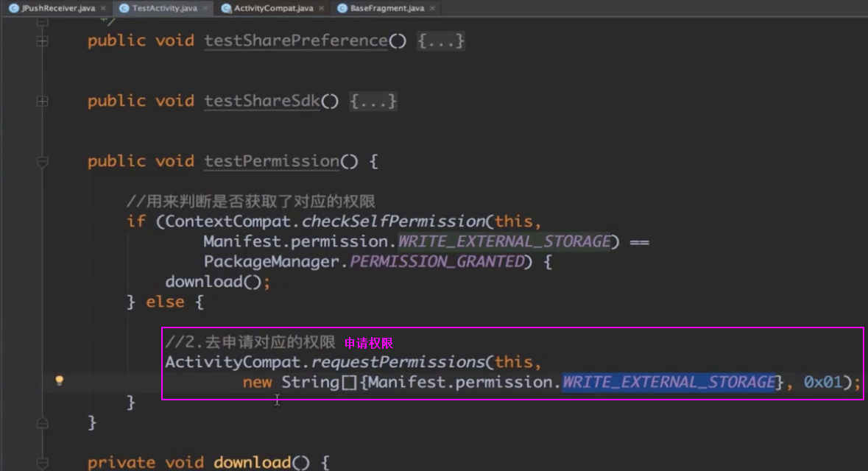Click the yellow lightbulb intention icon
Image resolution: width=868 pixels, height=471 pixels.
coord(59,380)
